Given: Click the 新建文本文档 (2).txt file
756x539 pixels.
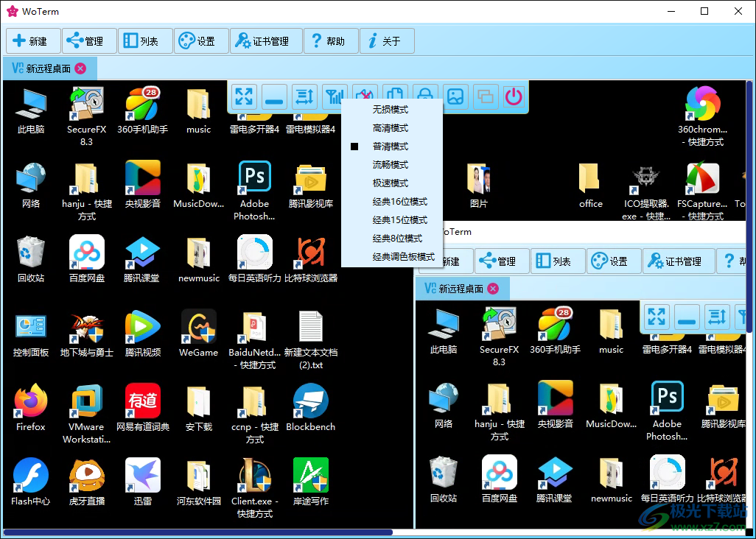Looking at the screenshot, I should click(310, 340).
